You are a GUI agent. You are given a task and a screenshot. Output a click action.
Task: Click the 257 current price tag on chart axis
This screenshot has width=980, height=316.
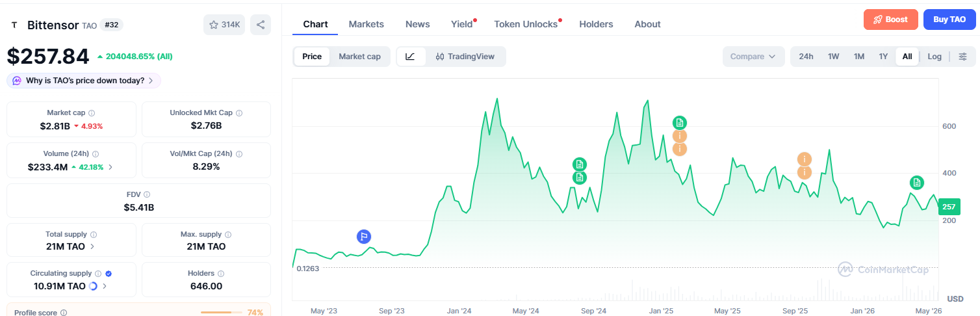click(948, 207)
